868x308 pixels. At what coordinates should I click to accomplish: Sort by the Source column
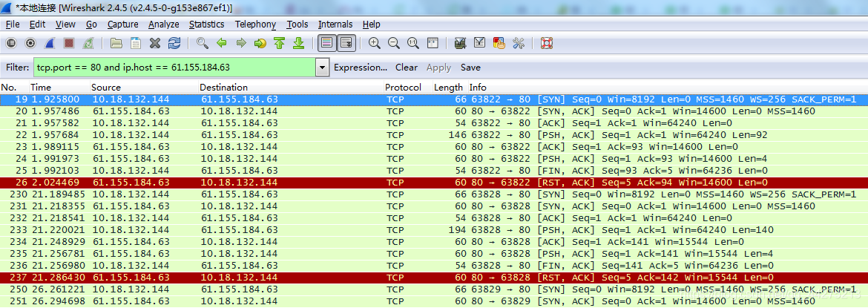tap(144, 88)
